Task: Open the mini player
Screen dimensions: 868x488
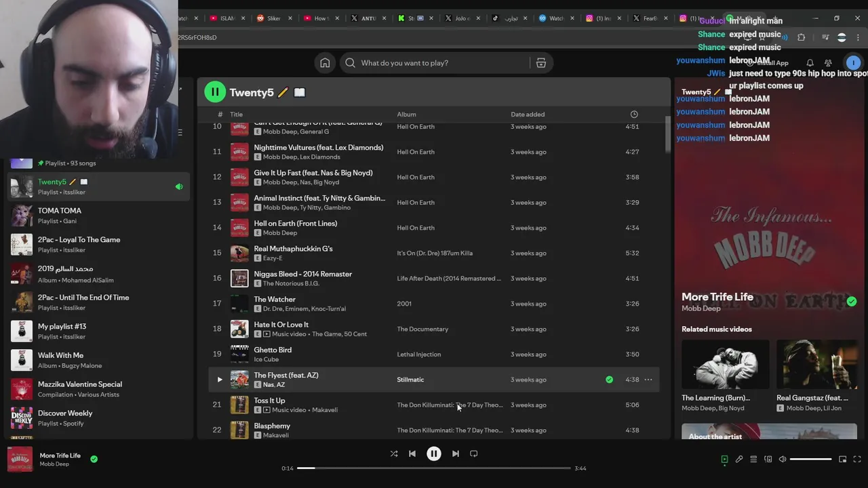Action: click(x=843, y=460)
